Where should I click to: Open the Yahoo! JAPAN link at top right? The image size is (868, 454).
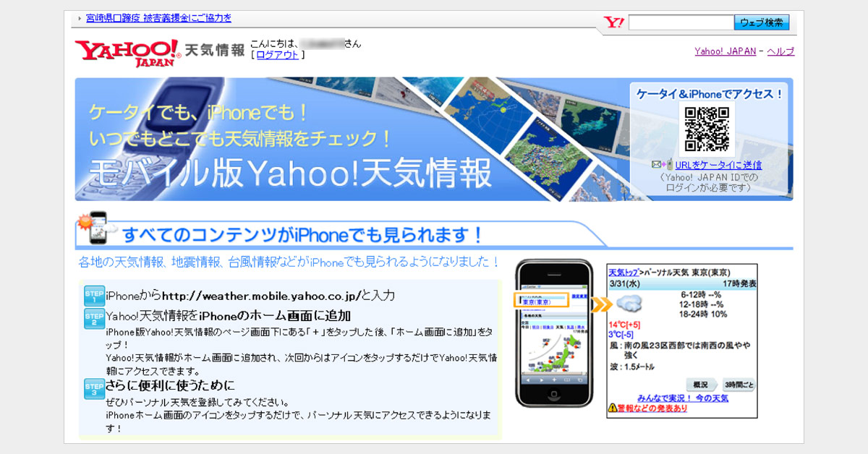(x=726, y=51)
